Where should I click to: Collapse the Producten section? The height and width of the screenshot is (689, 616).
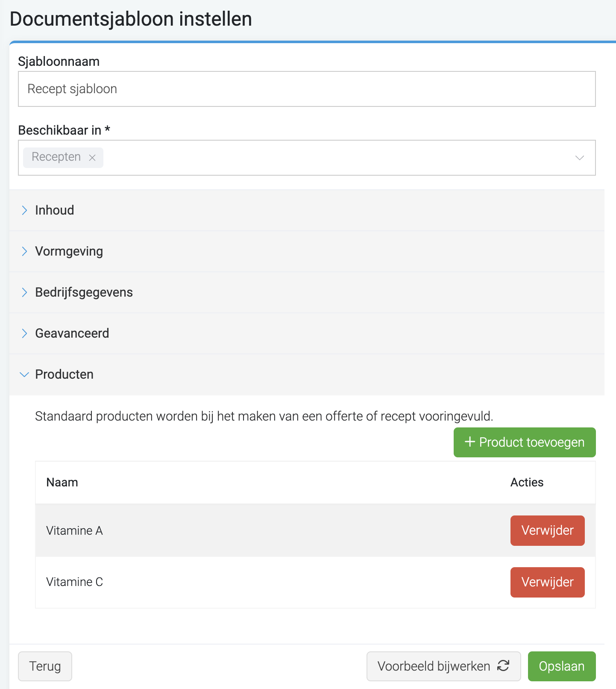(x=307, y=374)
